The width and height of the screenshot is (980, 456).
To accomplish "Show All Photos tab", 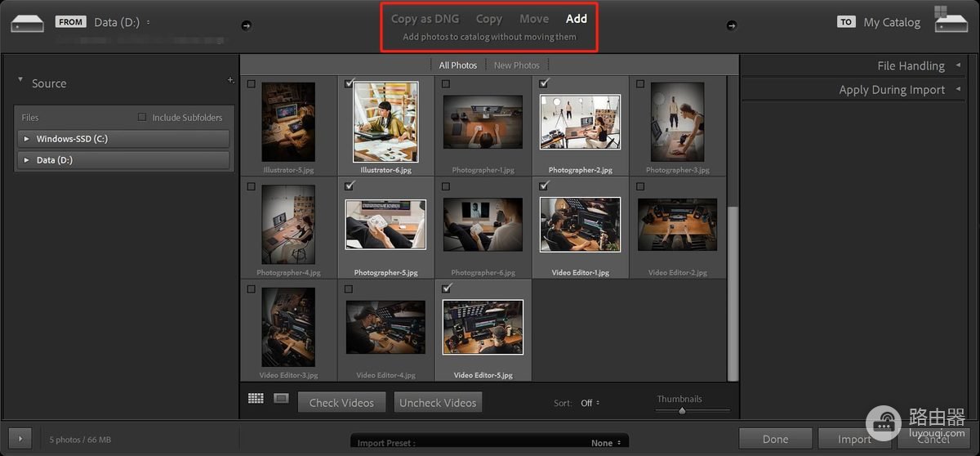I will click(458, 65).
